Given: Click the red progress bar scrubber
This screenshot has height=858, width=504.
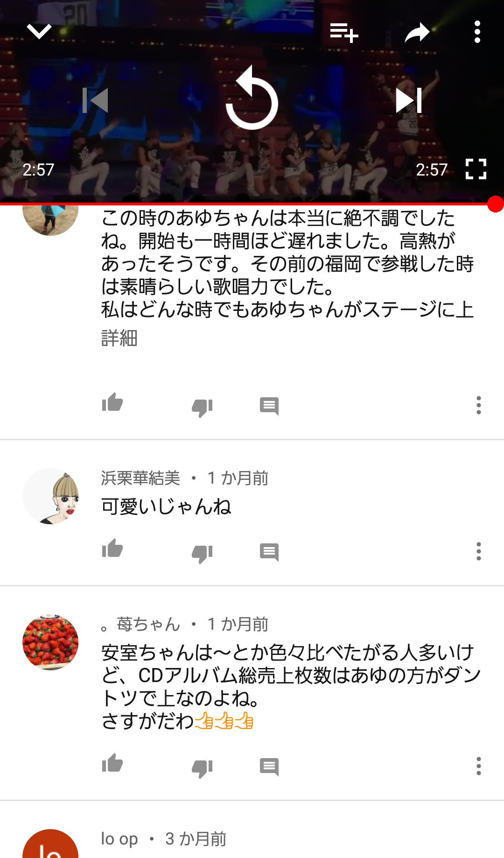Looking at the screenshot, I should 496,204.
